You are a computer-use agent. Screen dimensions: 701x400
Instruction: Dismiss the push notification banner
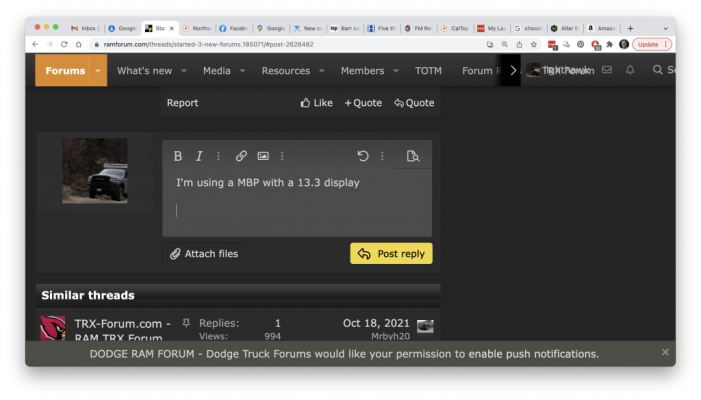click(x=665, y=352)
